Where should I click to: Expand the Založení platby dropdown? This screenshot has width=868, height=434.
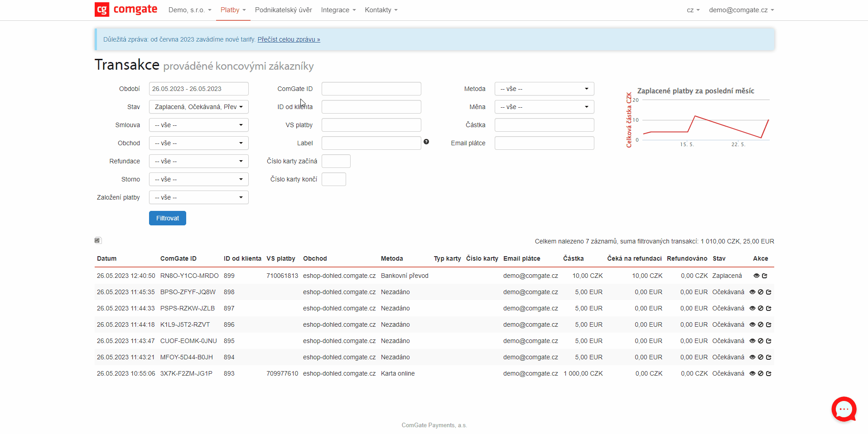(x=199, y=197)
